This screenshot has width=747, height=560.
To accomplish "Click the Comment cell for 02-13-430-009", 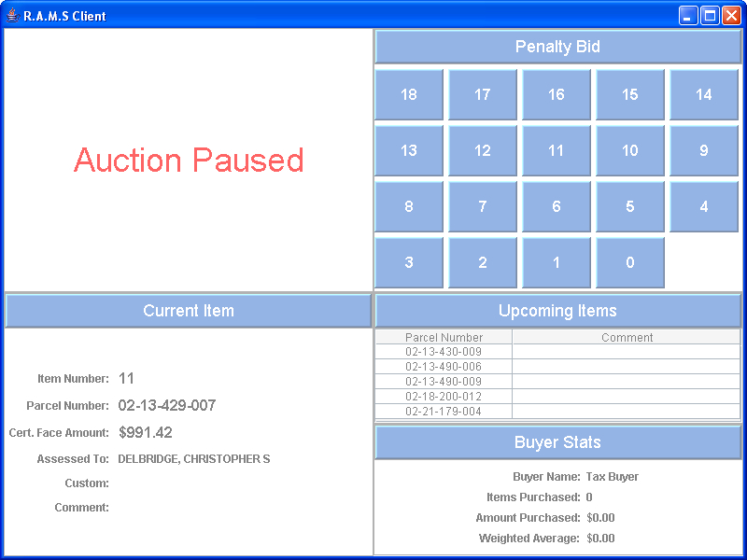I will pos(627,352).
